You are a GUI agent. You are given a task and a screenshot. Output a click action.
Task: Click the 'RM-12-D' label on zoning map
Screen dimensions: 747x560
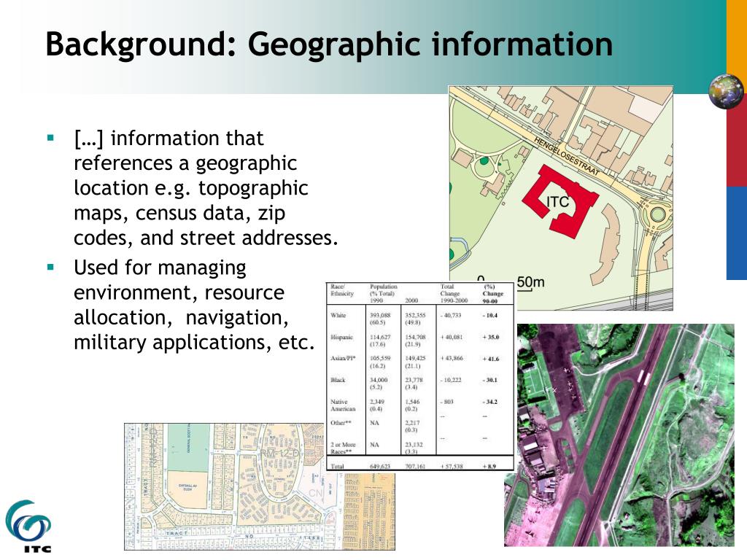point(279,454)
